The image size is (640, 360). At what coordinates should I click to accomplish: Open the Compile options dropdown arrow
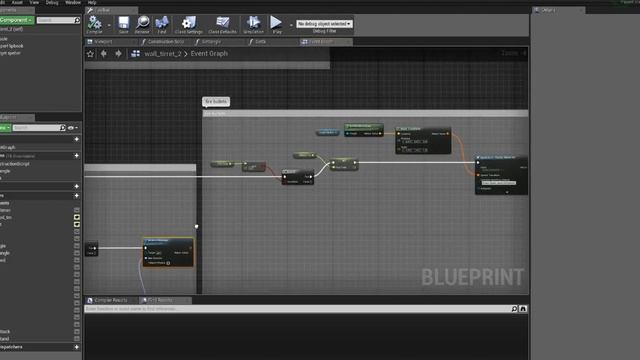click(x=109, y=25)
